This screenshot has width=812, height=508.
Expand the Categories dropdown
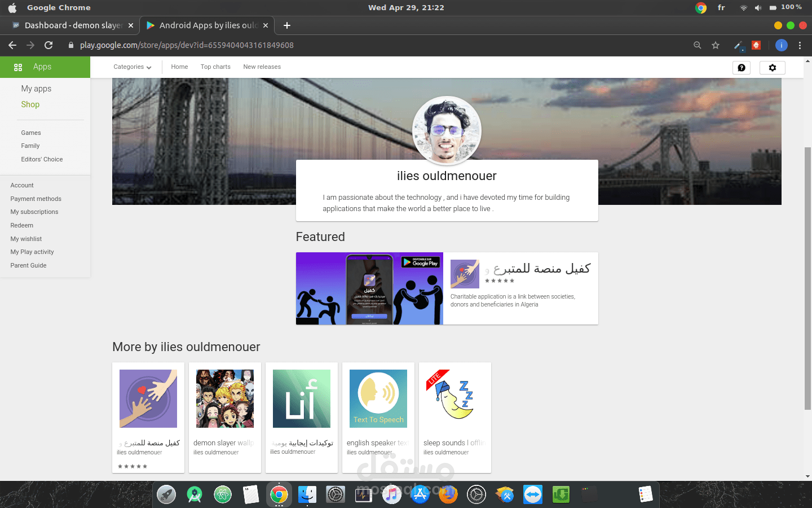point(133,67)
